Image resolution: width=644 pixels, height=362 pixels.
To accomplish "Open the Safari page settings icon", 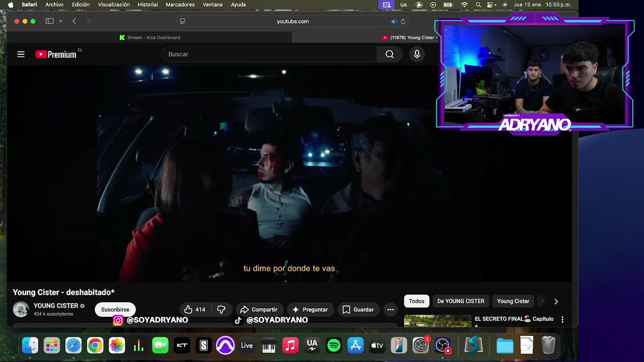I will (x=183, y=21).
